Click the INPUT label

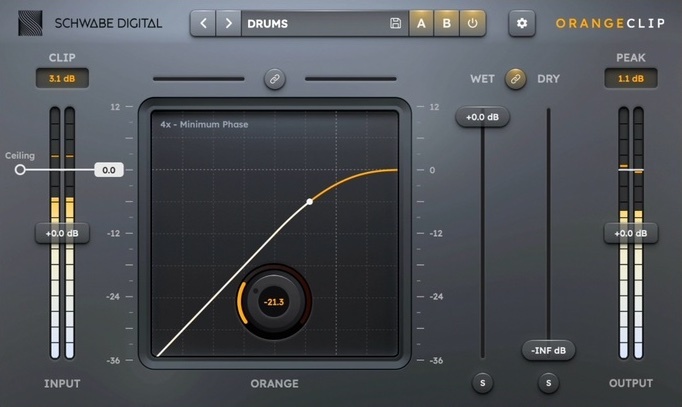coord(62,384)
